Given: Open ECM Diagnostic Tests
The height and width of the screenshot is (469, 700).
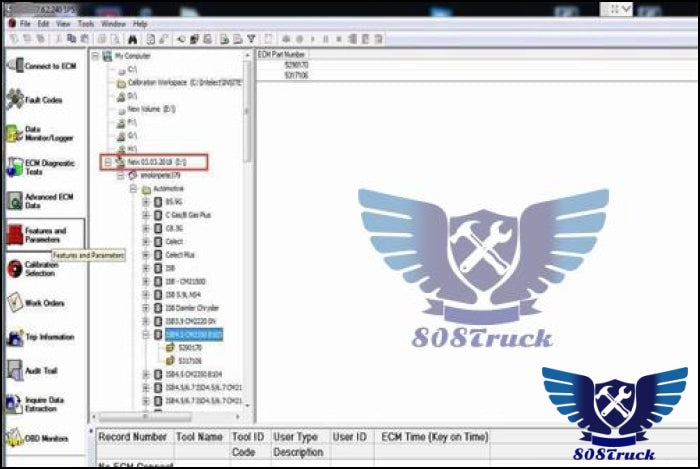Looking at the screenshot, I should (x=45, y=167).
